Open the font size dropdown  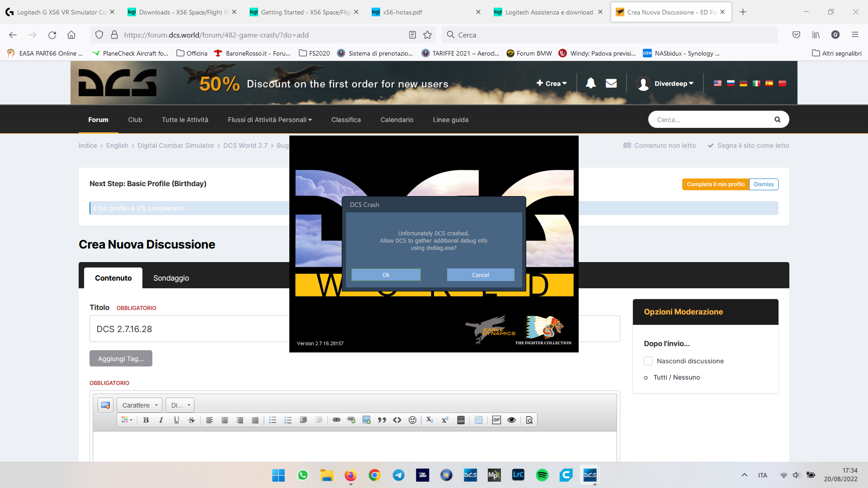tap(180, 405)
